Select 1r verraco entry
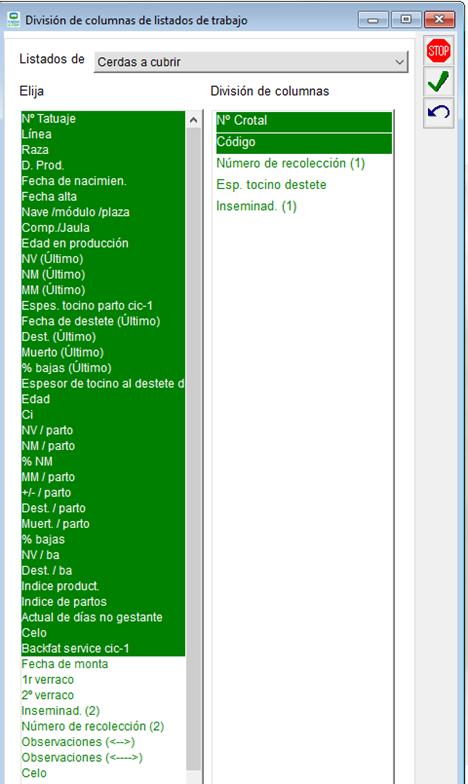468x784 pixels. tap(103, 680)
